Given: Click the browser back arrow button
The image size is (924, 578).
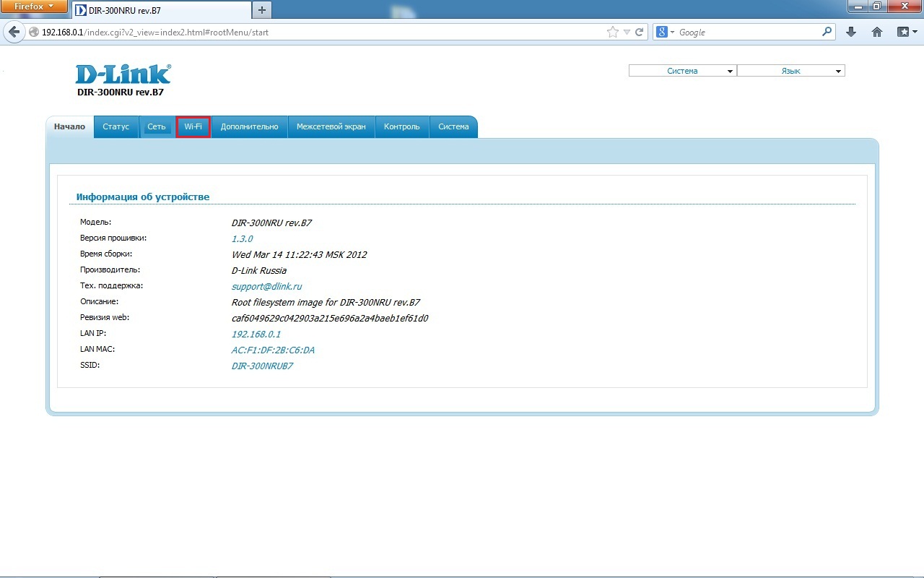Looking at the screenshot, I should (13, 33).
